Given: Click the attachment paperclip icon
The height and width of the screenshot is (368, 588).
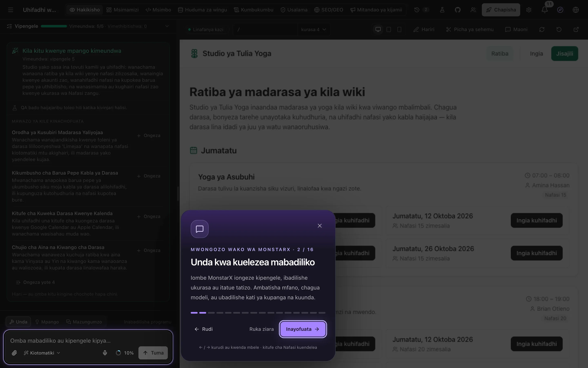Looking at the screenshot, I should 14,353.
